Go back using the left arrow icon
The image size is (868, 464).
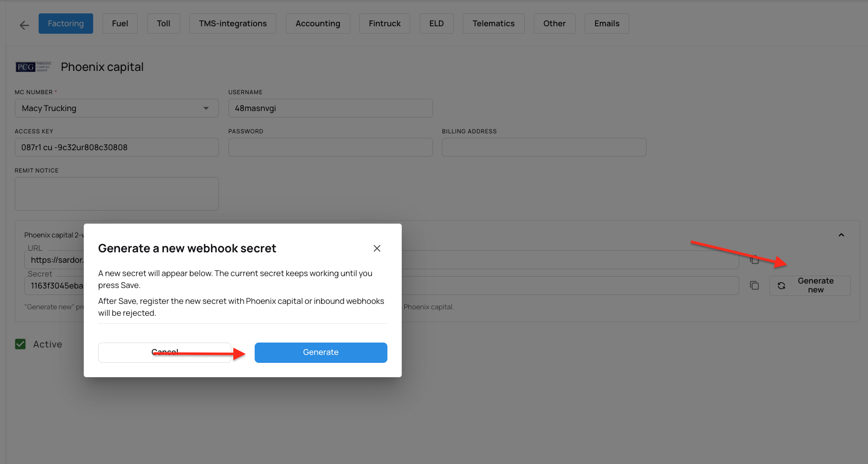(24, 25)
